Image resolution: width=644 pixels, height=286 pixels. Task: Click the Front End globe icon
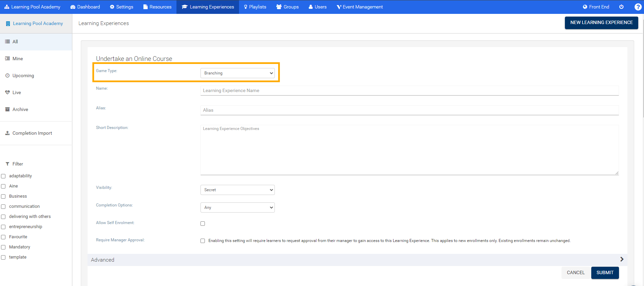(585, 7)
